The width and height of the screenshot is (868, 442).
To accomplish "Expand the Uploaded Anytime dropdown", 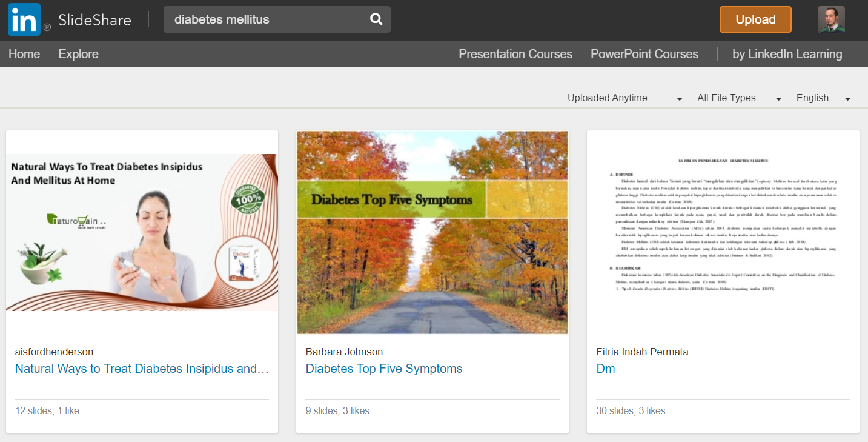I will point(624,98).
